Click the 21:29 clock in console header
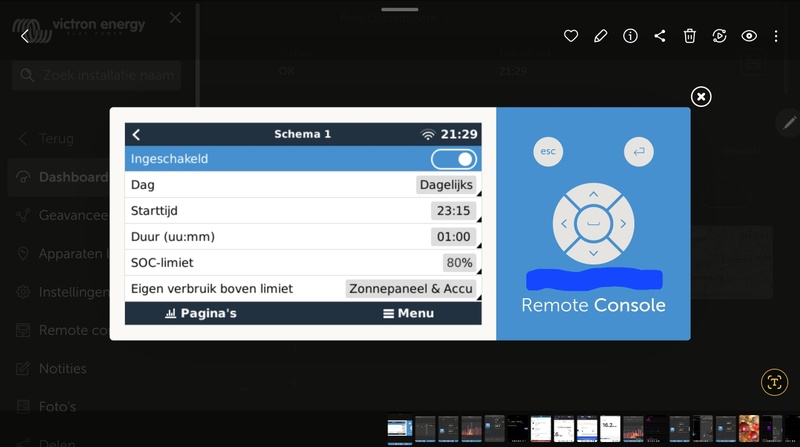 click(459, 134)
